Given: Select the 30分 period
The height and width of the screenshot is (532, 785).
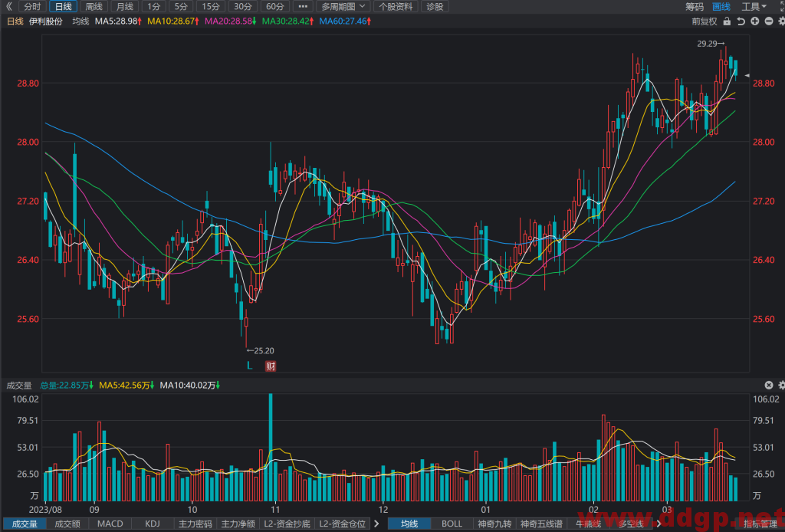Looking at the screenshot, I should point(243,6).
